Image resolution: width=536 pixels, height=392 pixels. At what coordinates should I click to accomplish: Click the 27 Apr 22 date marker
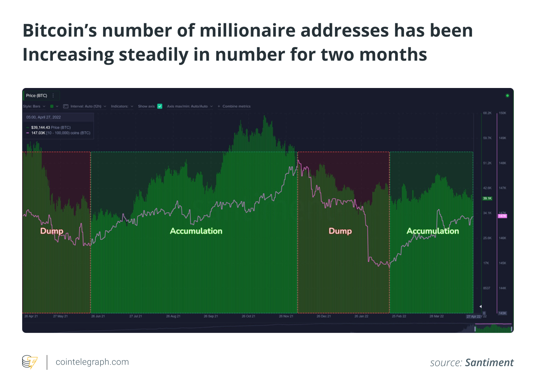pyautogui.click(x=474, y=317)
